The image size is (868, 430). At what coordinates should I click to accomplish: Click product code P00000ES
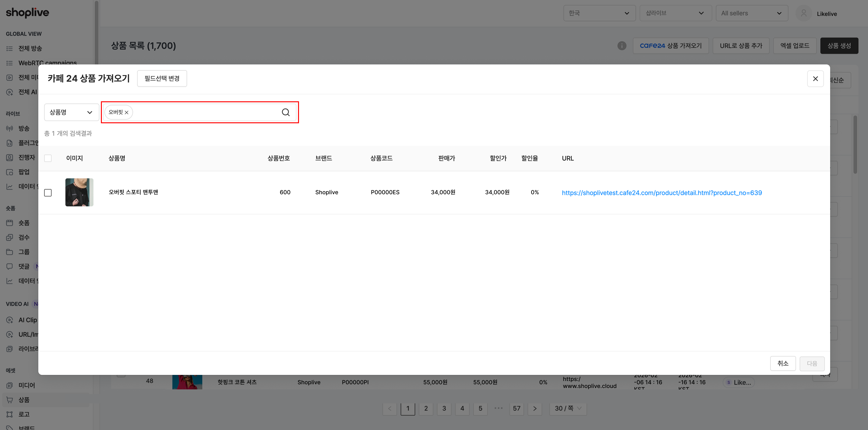coord(385,192)
